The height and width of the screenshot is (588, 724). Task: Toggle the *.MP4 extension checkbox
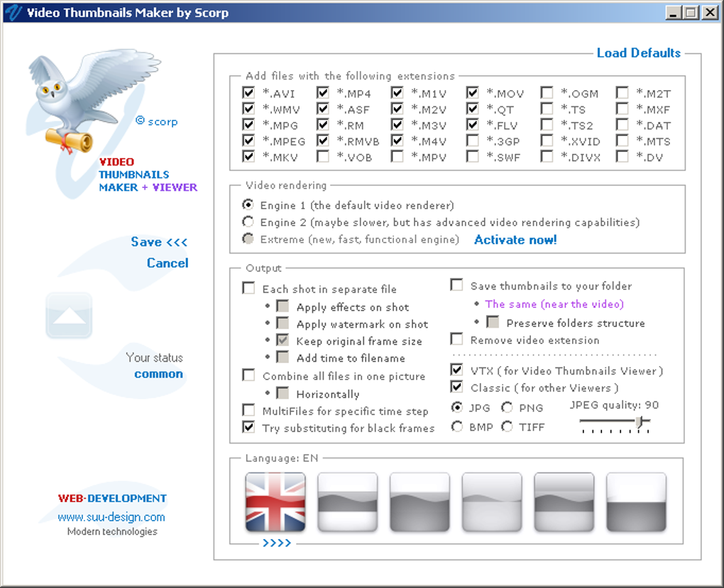tap(323, 93)
